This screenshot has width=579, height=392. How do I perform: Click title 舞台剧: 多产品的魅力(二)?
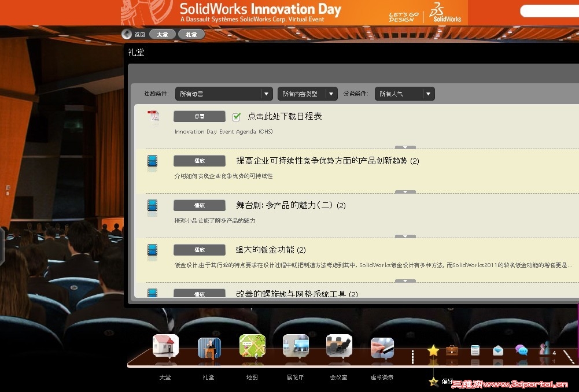click(291, 205)
